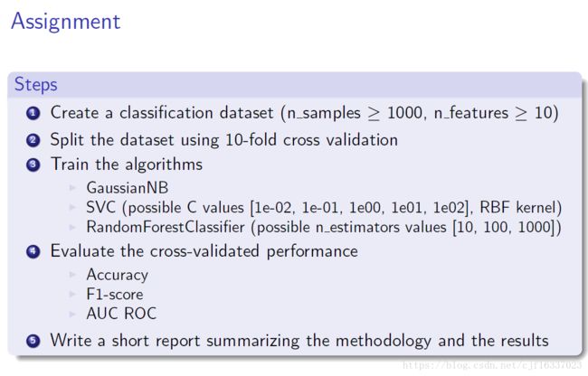
Task: Click the step 4 number bullet
Action: (x=33, y=251)
